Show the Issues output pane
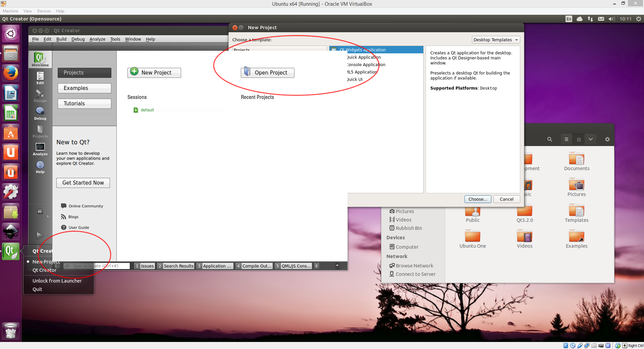644x349 pixels. [145, 266]
